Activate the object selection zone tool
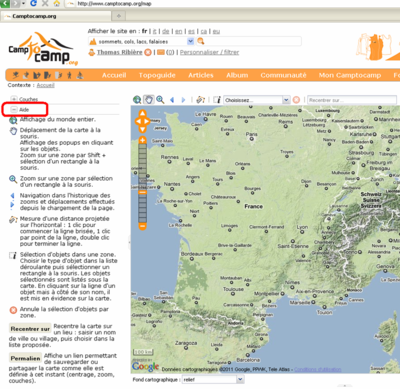Viewport: 400px width, 389px height. coord(217,100)
